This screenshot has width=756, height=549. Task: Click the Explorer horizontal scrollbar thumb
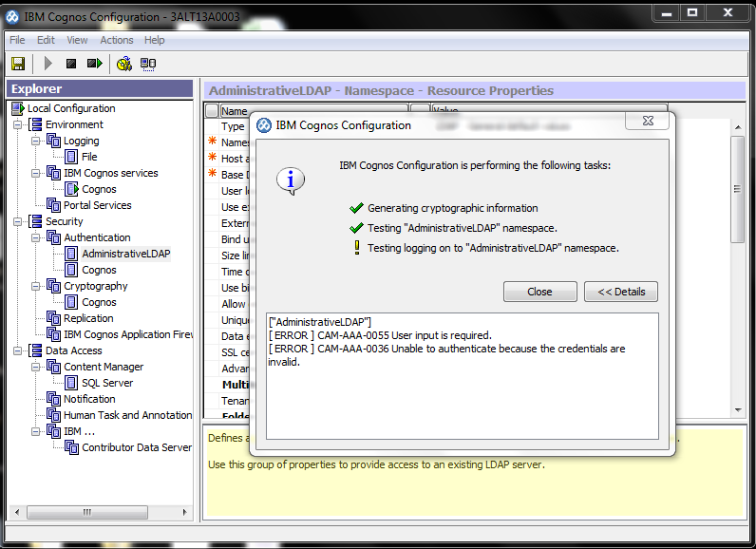click(87, 512)
